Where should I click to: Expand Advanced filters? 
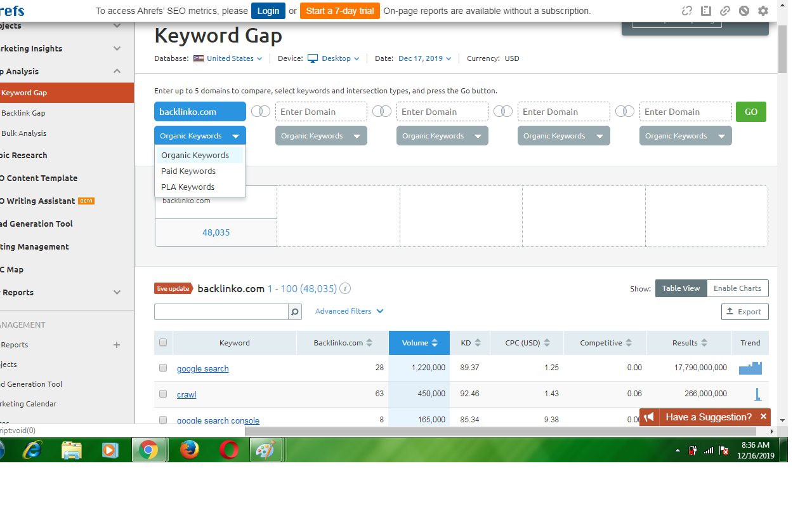tap(349, 311)
